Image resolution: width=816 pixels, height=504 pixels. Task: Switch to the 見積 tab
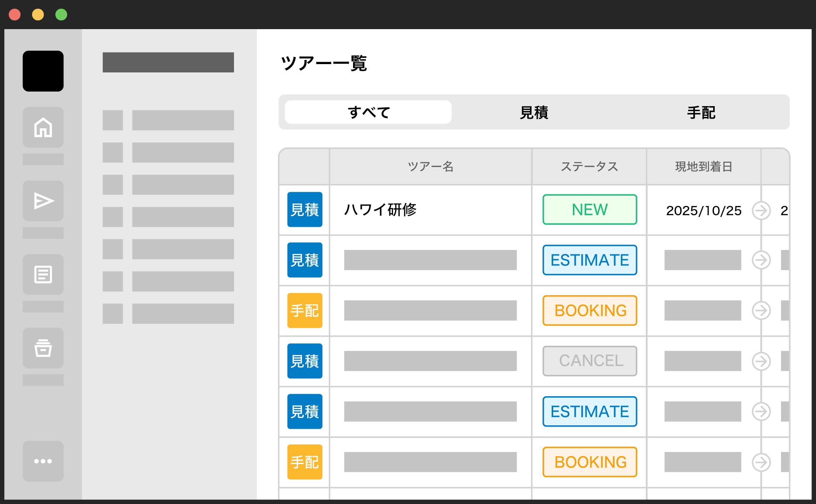pos(534,112)
